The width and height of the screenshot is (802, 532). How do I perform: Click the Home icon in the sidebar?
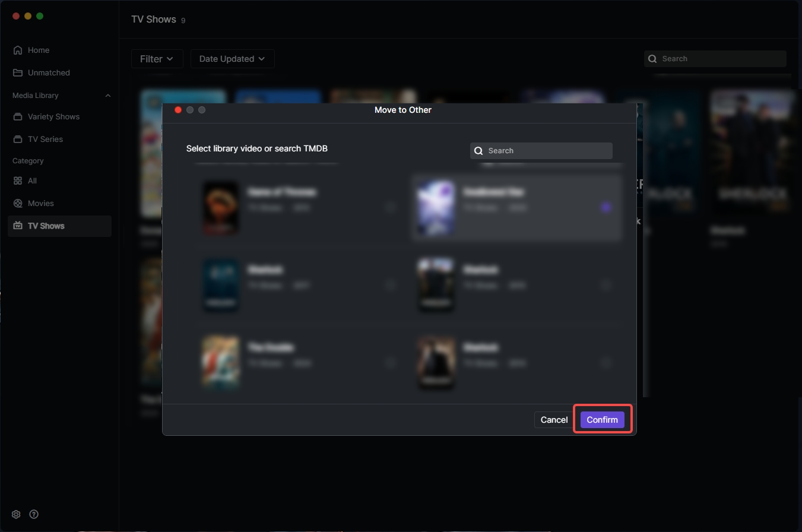[x=18, y=50]
